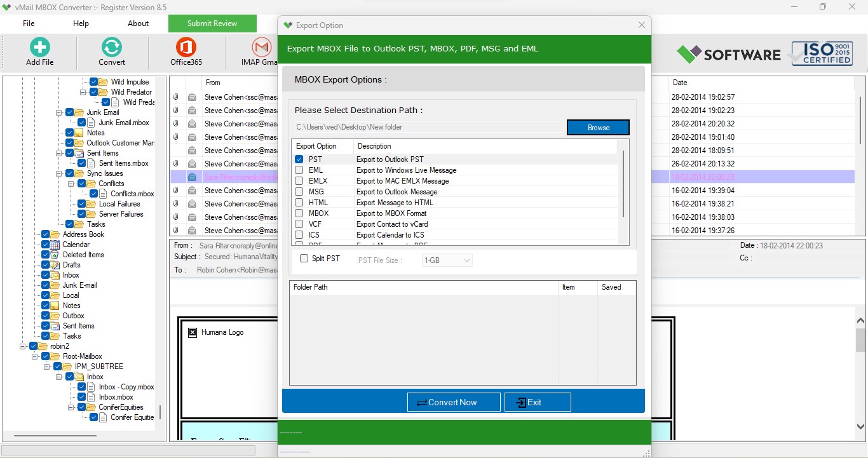Enable the Split PST checkbox
This screenshot has height=458, width=868.
(x=304, y=259)
